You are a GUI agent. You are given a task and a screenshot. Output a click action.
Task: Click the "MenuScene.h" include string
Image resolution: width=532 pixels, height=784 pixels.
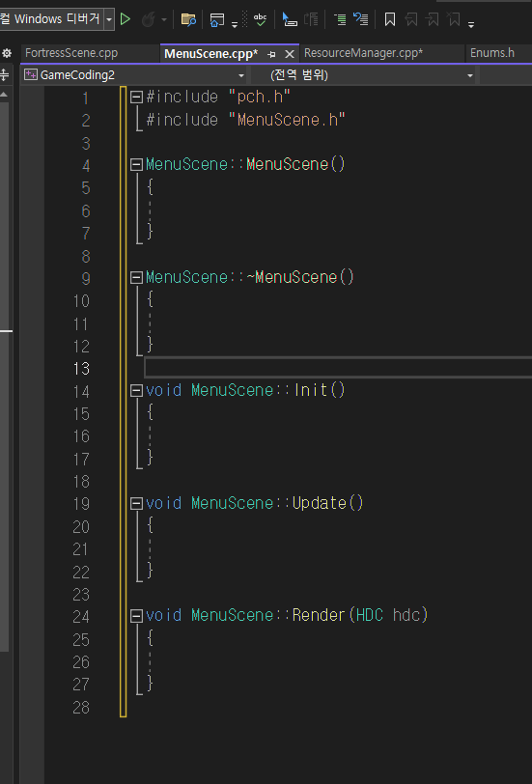pyautogui.click(x=287, y=120)
